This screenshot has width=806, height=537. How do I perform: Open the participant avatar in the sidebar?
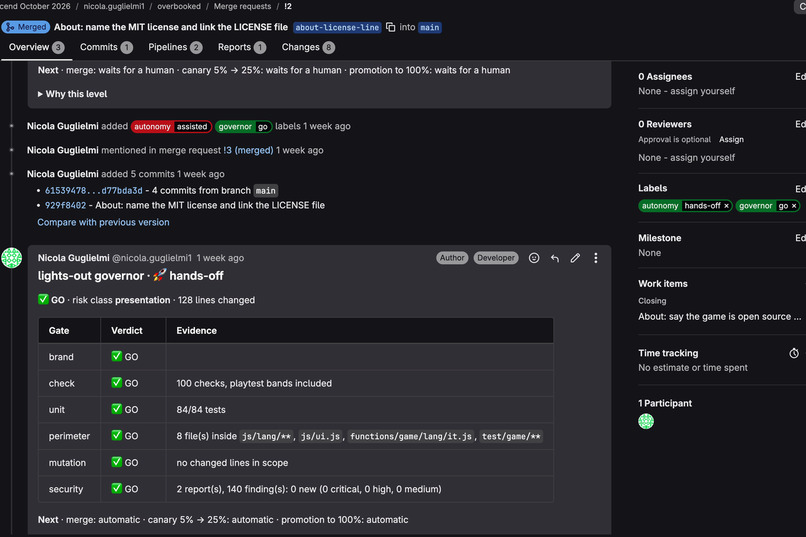(646, 421)
